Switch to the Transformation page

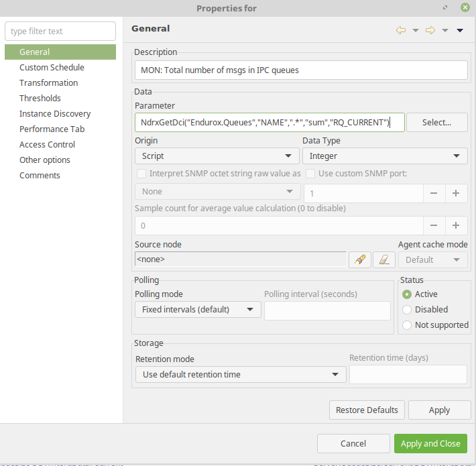(x=48, y=83)
